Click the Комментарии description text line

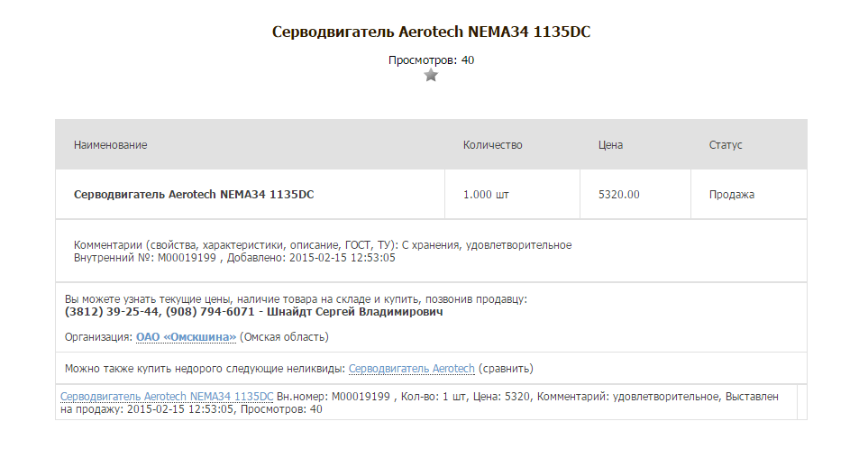[x=323, y=245]
